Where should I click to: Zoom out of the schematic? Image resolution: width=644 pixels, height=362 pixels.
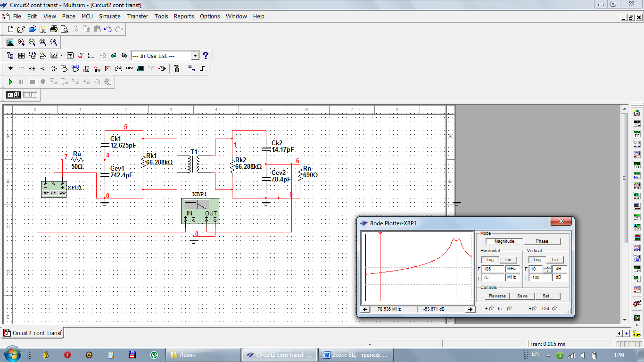(x=32, y=42)
